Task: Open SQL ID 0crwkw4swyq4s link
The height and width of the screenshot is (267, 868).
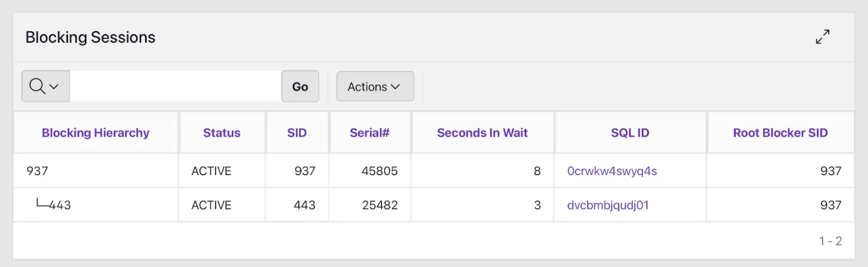Action: tap(612, 171)
